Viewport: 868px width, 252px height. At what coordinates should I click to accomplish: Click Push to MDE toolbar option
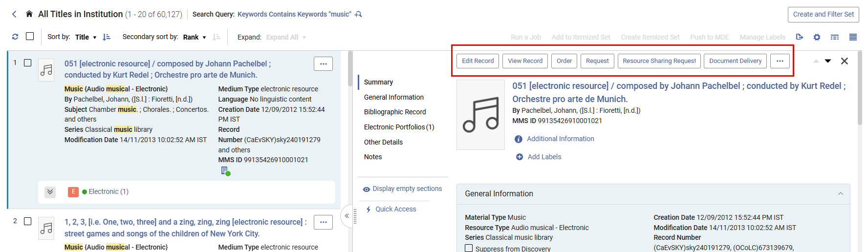click(710, 37)
